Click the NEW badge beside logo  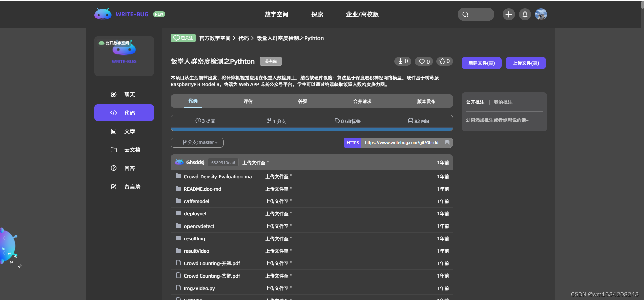click(159, 14)
